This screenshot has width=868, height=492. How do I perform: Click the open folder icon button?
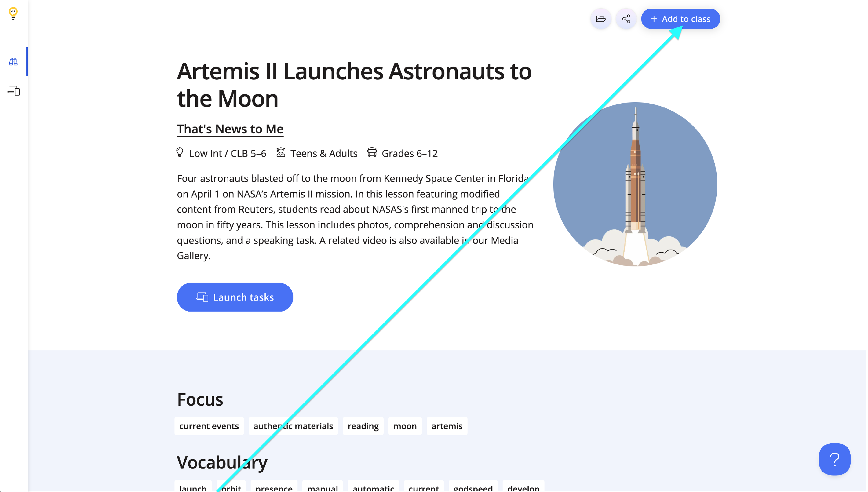600,19
